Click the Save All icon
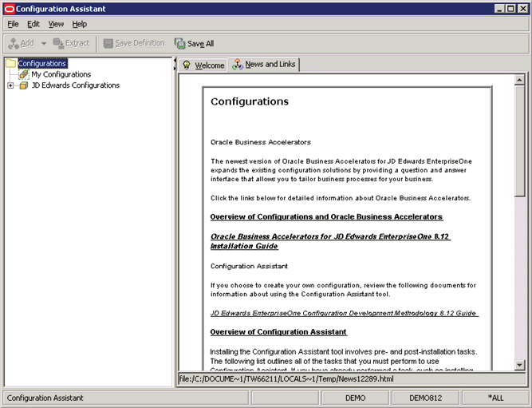 pyautogui.click(x=179, y=43)
